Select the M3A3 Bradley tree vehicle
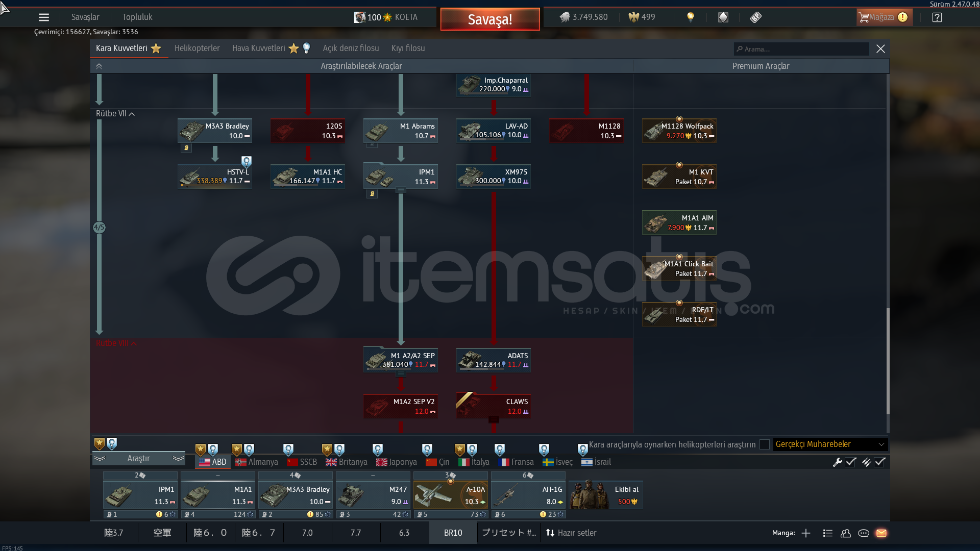 [x=215, y=131]
